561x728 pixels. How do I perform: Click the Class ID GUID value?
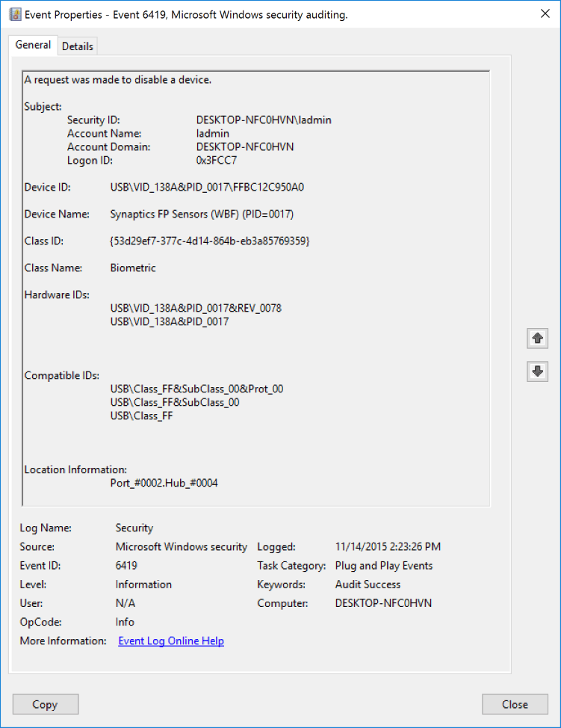[x=209, y=241]
